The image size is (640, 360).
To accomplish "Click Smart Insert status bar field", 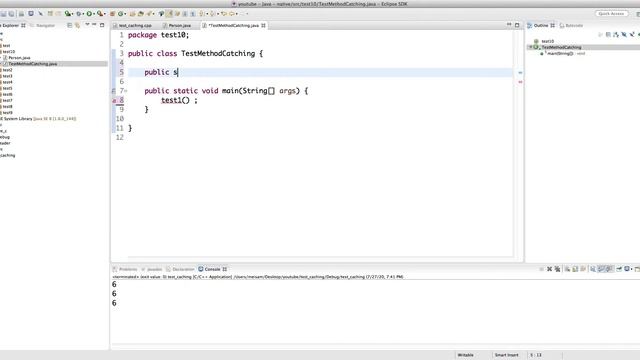I will 506,355.
